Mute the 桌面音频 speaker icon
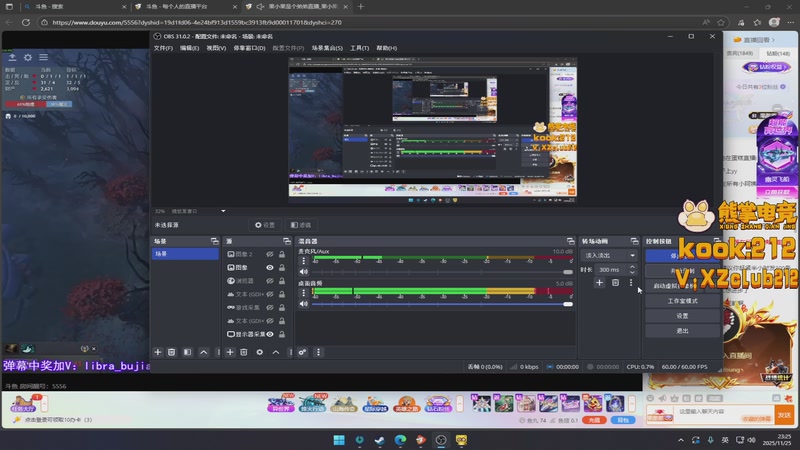The image size is (800, 450). coord(304,304)
